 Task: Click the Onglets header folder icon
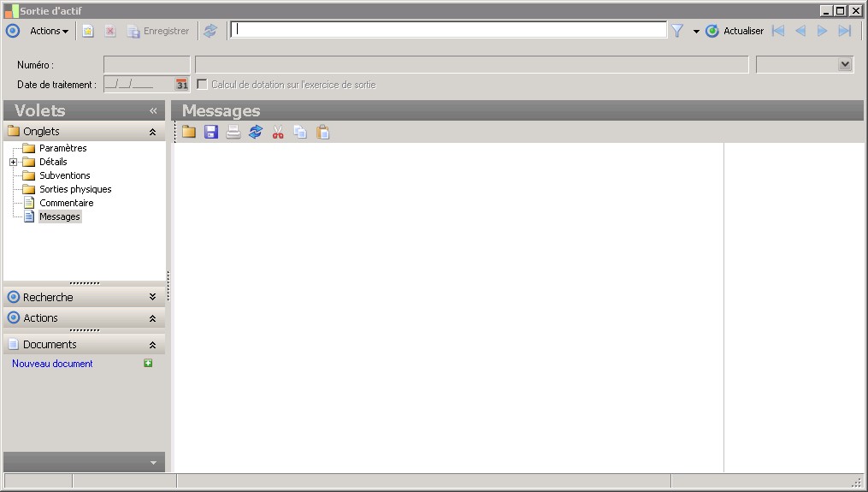click(x=14, y=131)
